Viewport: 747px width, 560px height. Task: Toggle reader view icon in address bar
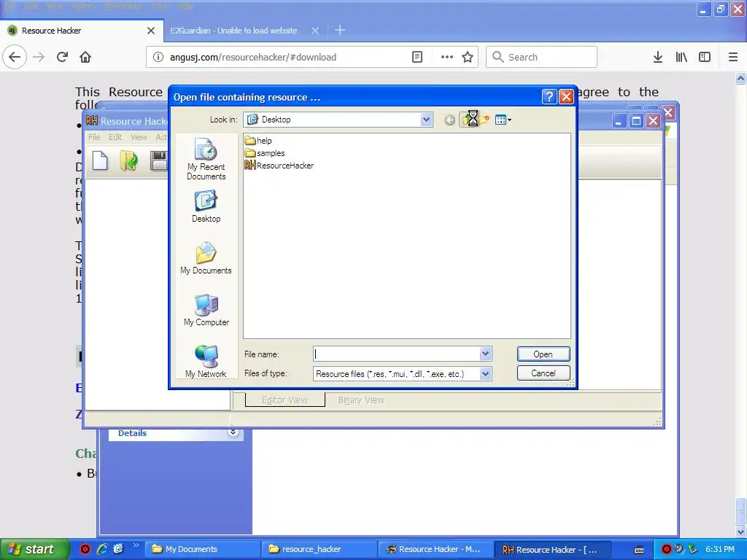tap(417, 57)
